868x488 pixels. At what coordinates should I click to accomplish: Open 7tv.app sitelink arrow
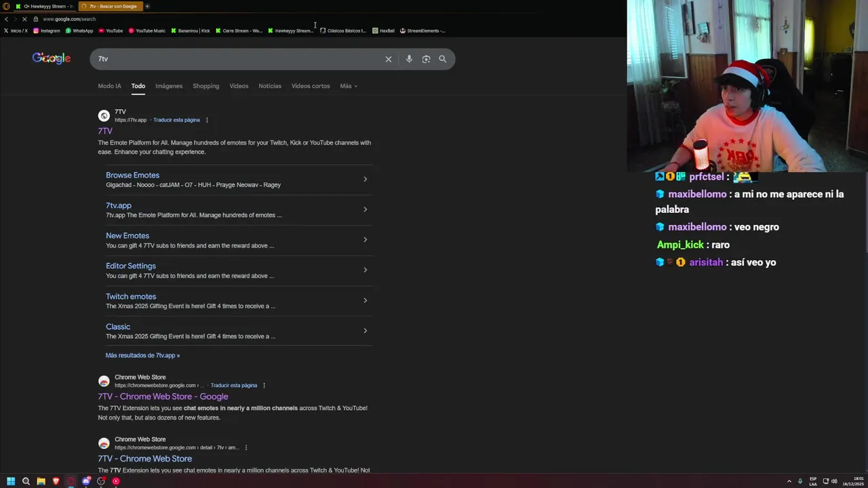365,209
